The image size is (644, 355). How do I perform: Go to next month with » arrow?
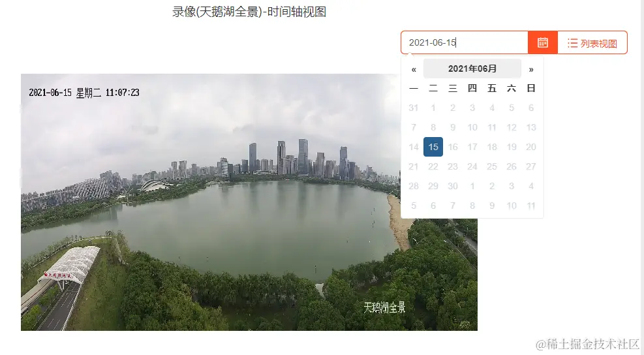[x=531, y=69]
